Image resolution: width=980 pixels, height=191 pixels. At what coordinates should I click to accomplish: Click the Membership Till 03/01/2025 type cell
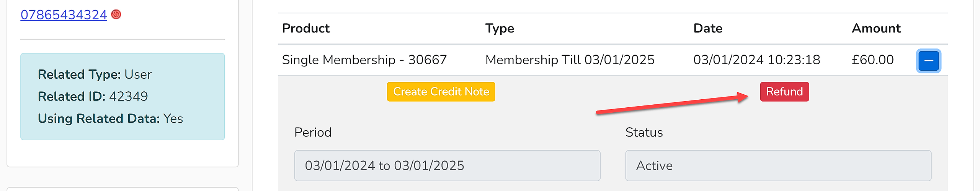tap(570, 60)
